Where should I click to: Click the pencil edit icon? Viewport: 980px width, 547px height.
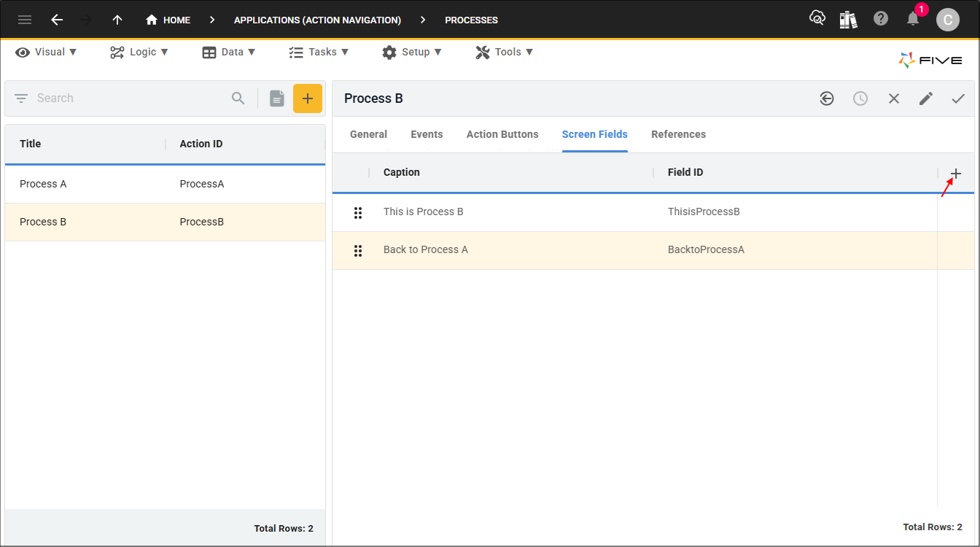click(926, 98)
